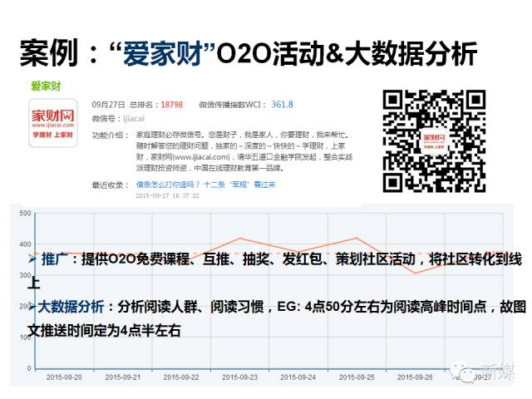Viewport: 532px width, 399px height.
Task: Click the 功能介绍 label
Action: pos(111,135)
